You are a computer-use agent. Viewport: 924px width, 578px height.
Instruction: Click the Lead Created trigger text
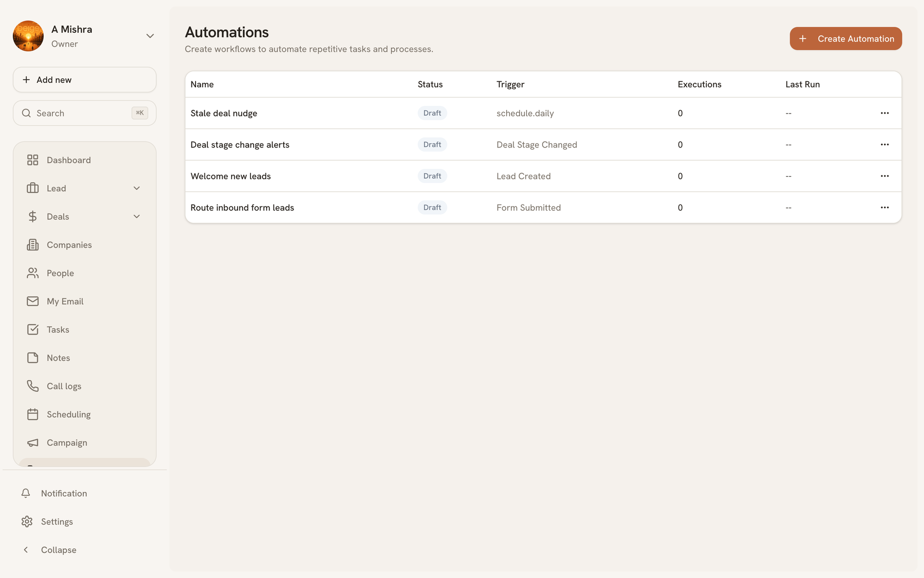pos(524,176)
